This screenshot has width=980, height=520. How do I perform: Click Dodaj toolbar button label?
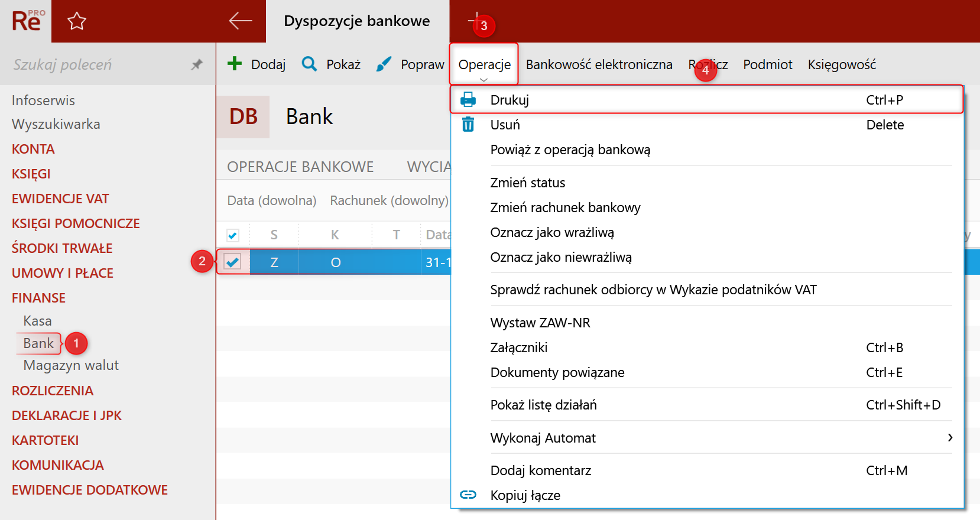coord(268,64)
